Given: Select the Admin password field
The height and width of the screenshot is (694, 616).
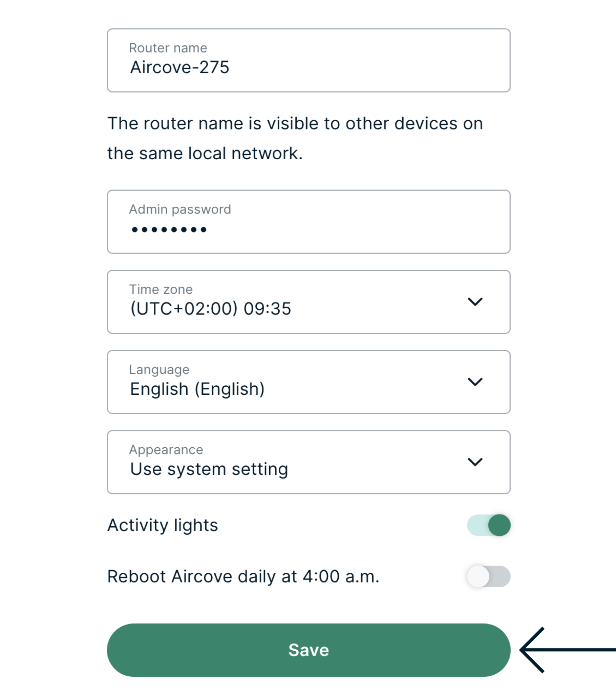Looking at the screenshot, I should coord(308,222).
